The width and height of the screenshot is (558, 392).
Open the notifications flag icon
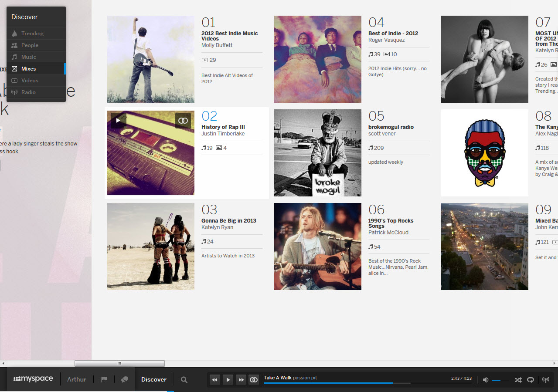tap(104, 379)
